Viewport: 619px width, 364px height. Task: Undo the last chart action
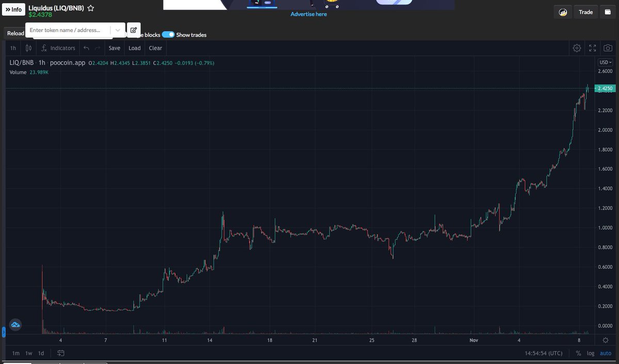(x=86, y=48)
